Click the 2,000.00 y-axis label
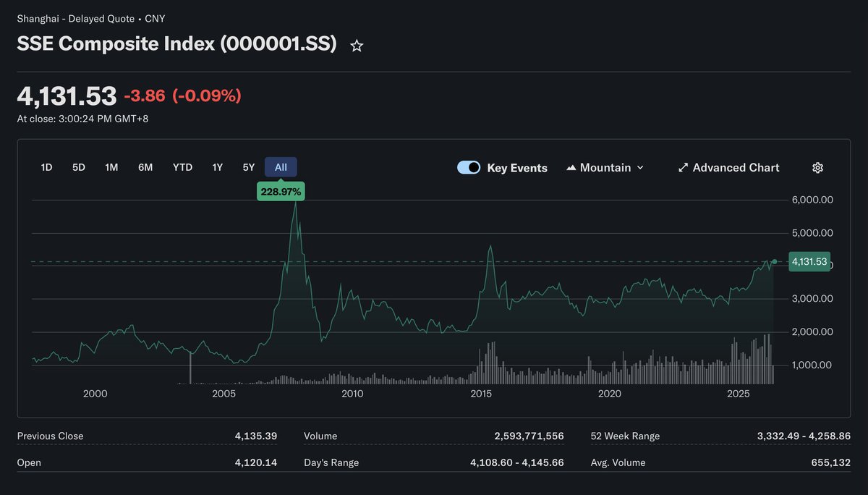Image resolution: width=868 pixels, height=495 pixels. [x=812, y=332]
